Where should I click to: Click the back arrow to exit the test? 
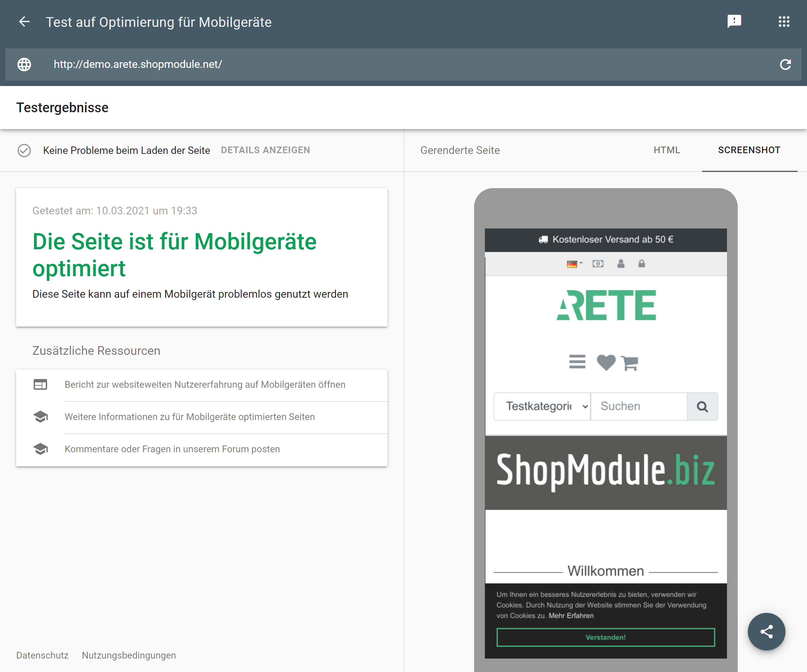coord(24,22)
